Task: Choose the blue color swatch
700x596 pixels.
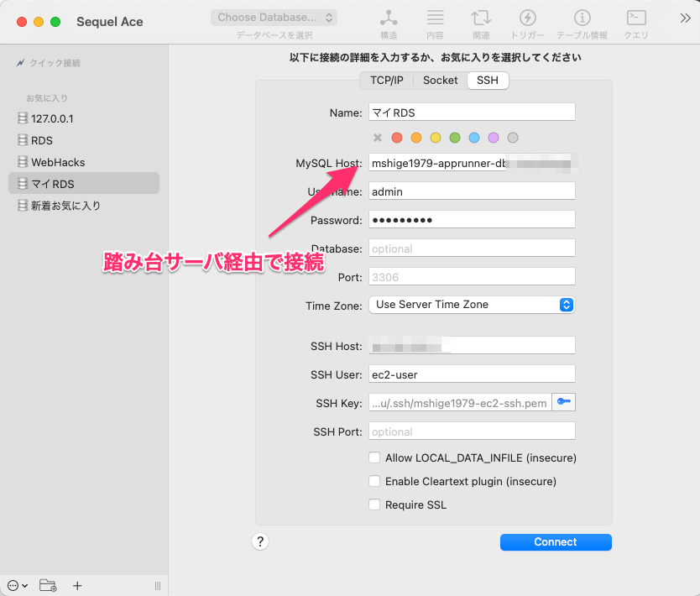Action: tap(474, 138)
